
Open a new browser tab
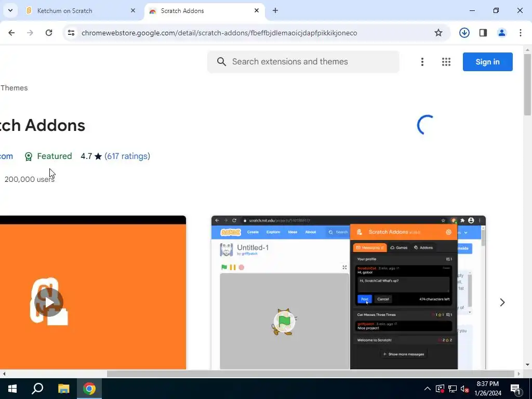click(x=275, y=11)
